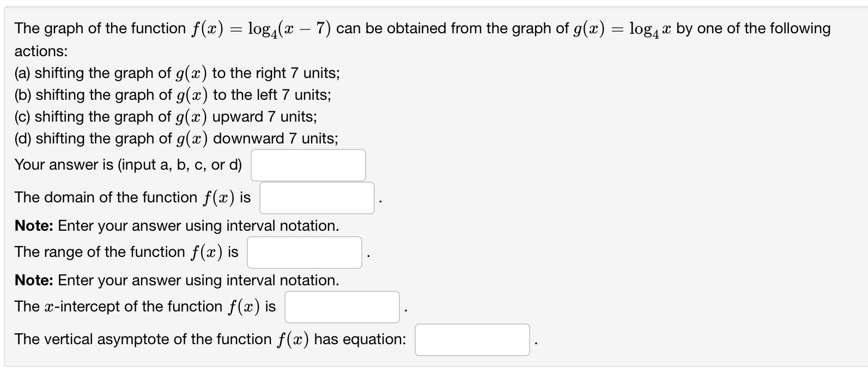The height and width of the screenshot is (378, 868).
Task: Click option (c) shifting upward 7 units
Action: [166, 117]
